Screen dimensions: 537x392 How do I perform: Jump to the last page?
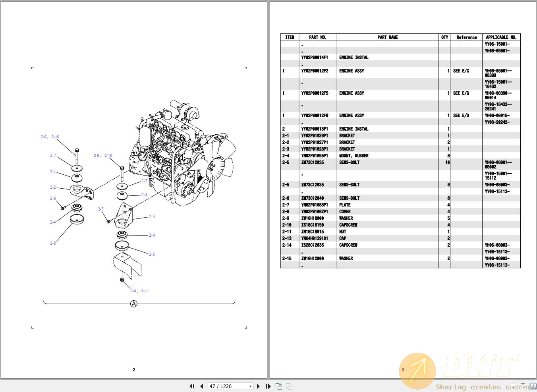pyautogui.click(x=268, y=386)
